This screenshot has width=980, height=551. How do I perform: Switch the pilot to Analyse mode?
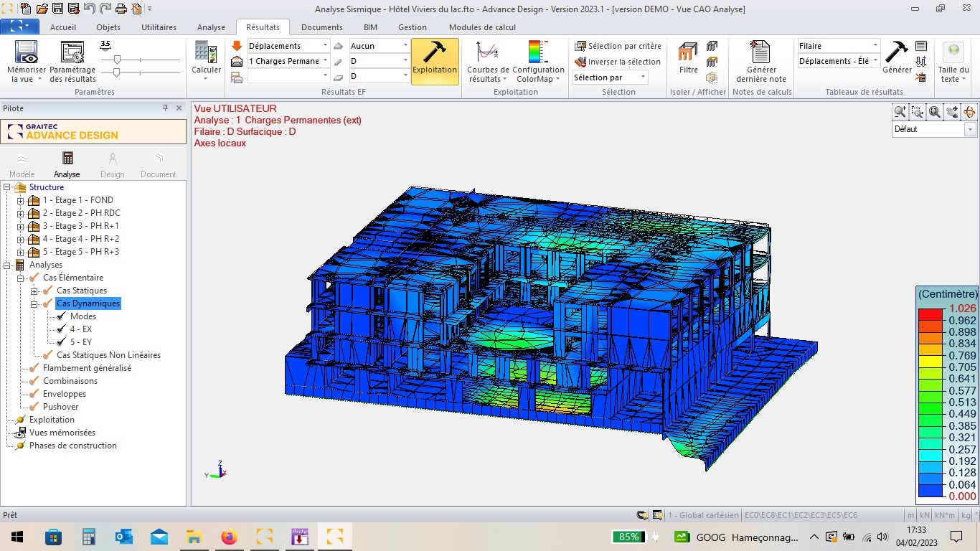[x=67, y=164]
